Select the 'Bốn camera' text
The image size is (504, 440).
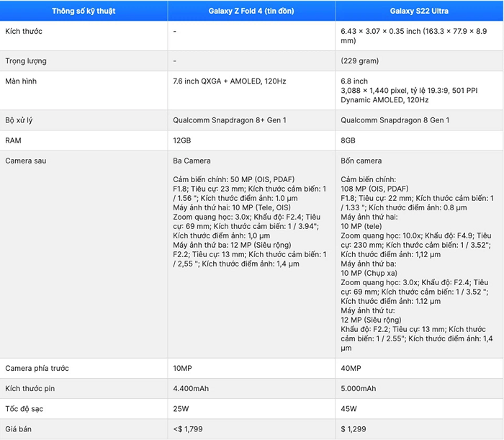361,161
